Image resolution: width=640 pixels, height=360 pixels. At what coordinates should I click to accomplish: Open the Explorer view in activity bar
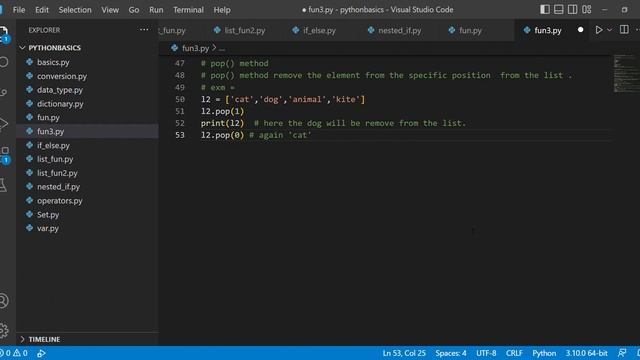coord(4,33)
